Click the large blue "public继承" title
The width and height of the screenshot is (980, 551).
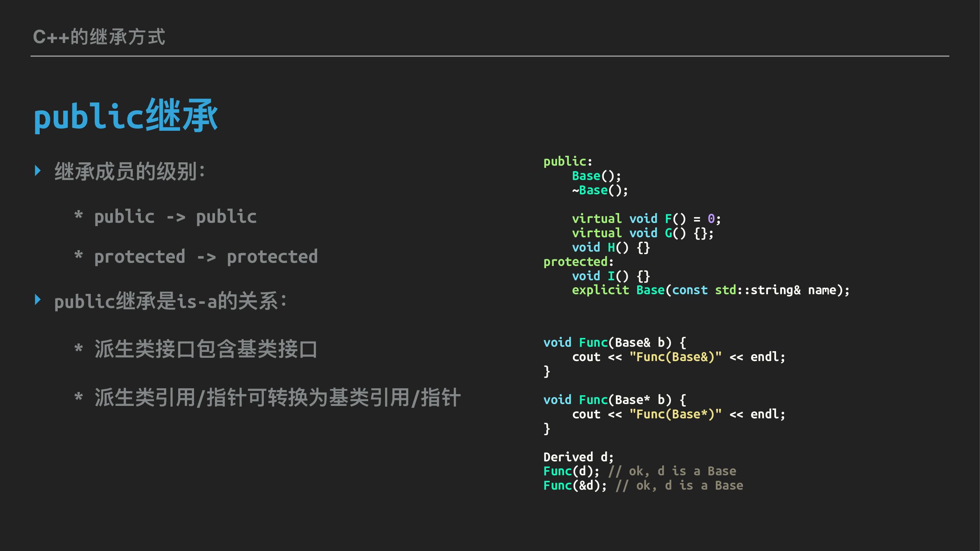click(126, 116)
